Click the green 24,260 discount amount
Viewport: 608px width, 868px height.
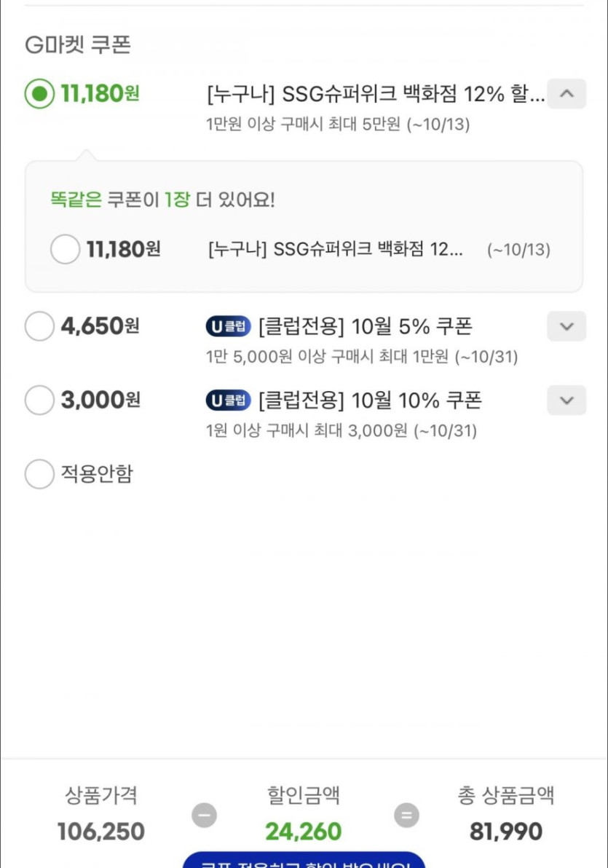click(x=304, y=832)
